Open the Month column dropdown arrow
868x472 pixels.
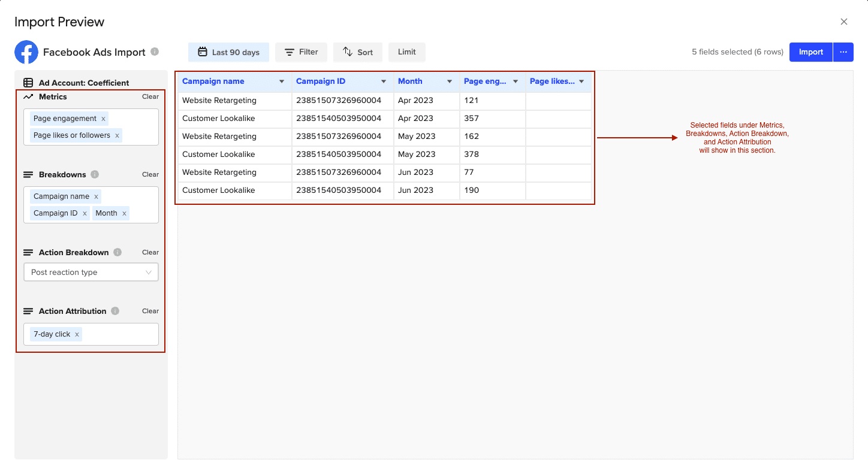pos(450,81)
